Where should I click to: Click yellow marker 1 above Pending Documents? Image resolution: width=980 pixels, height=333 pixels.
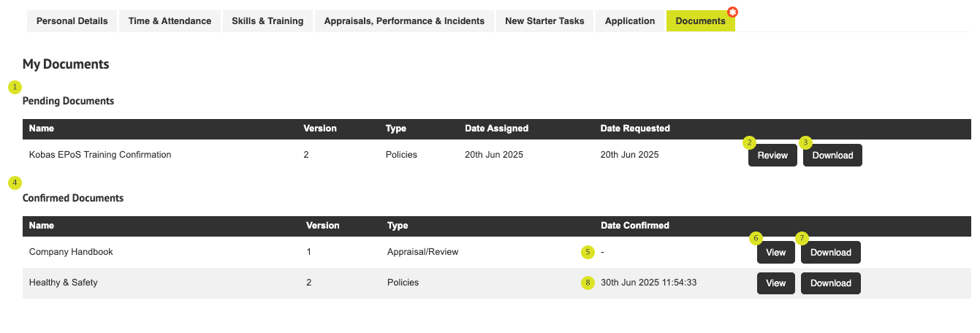[15, 87]
